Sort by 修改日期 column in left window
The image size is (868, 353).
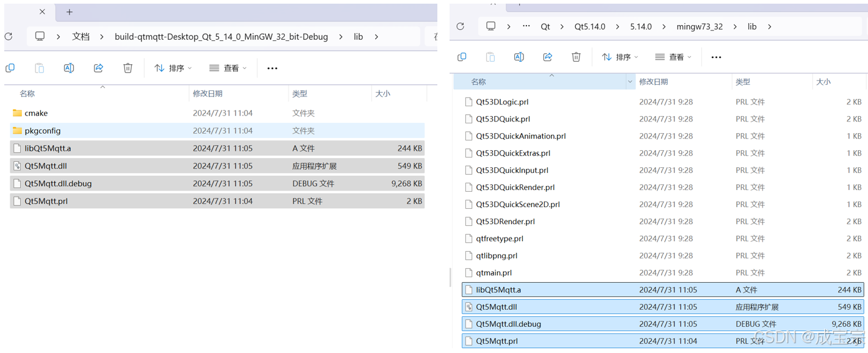tap(207, 93)
